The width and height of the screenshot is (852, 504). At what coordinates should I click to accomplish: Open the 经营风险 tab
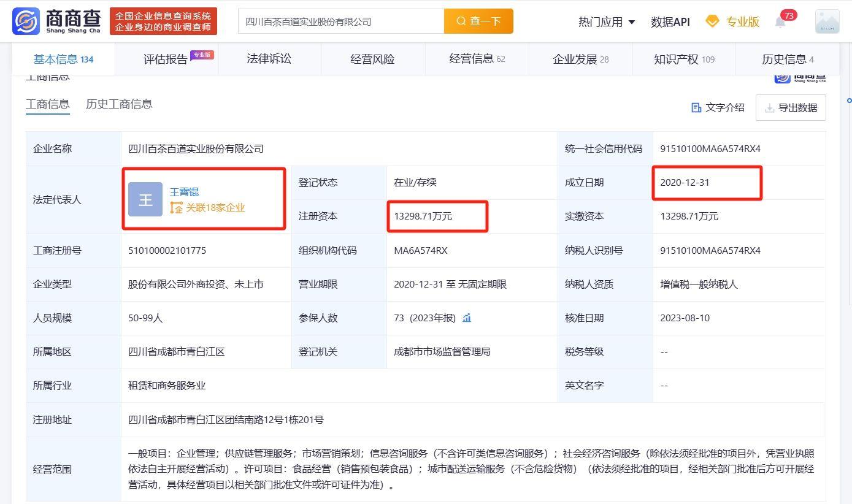click(372, 59)
